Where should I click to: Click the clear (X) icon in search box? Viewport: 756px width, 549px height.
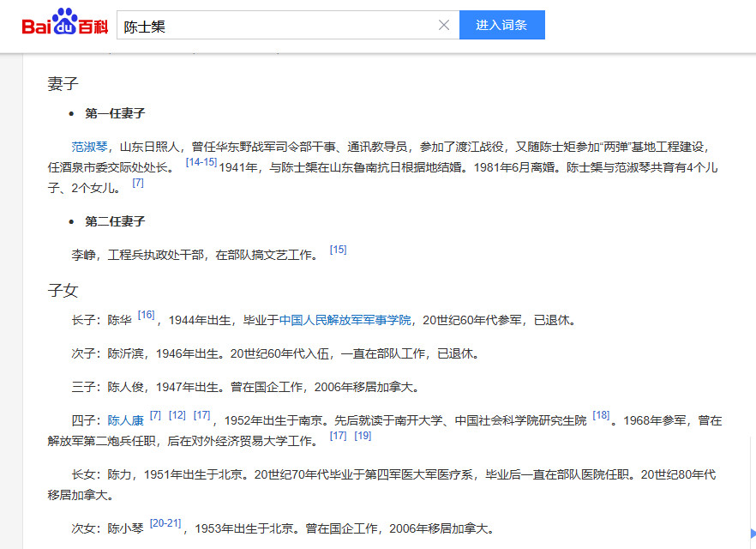pyautogui.click(x=444, y=24)
